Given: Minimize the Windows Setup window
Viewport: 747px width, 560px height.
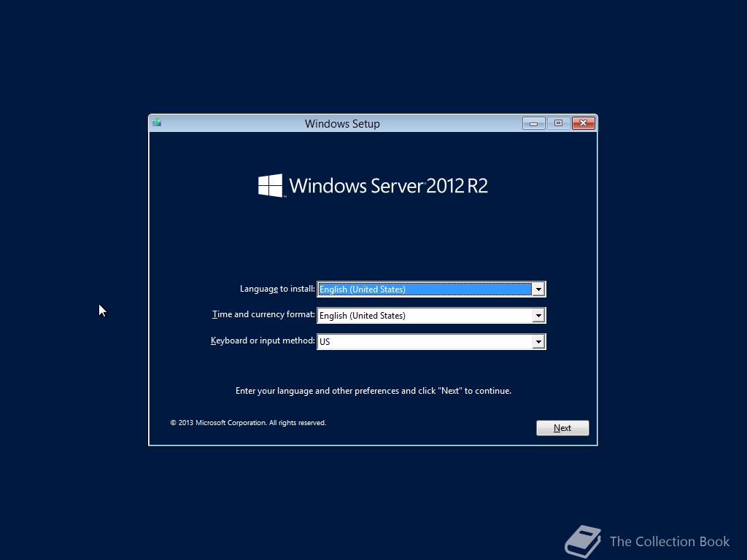Looking at the screenshot, I should (533, 123).
